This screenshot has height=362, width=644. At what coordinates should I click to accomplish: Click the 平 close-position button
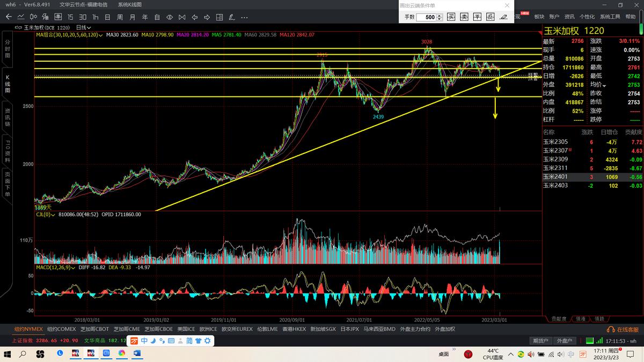pyautogui.click(x=477, y=17)
